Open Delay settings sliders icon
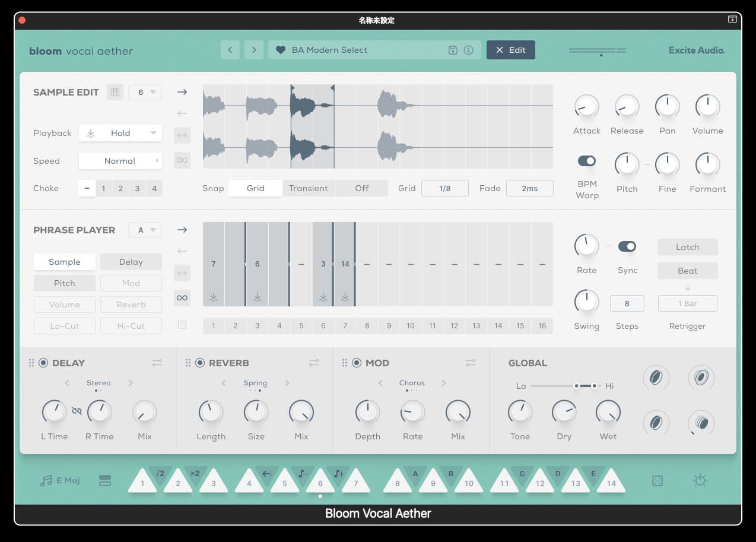Image resolution: width=756 pixels, height=542 pixels. [157, 363]
